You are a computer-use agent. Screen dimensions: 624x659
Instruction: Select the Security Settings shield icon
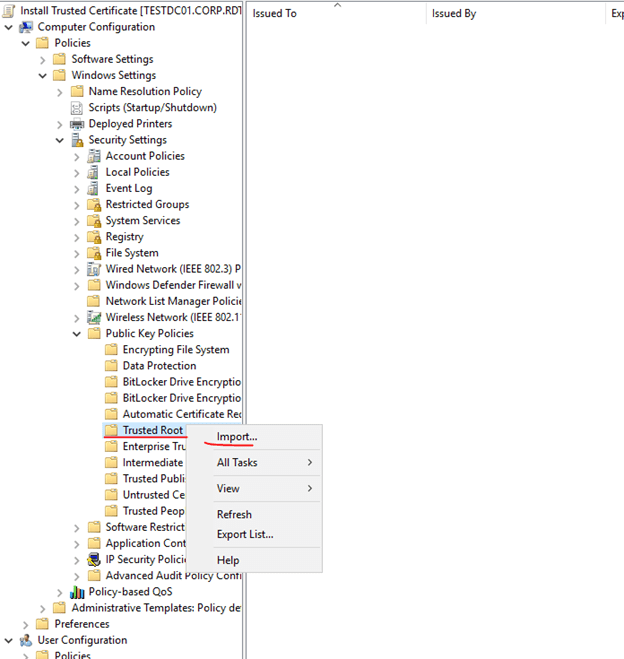pos(77,140)
